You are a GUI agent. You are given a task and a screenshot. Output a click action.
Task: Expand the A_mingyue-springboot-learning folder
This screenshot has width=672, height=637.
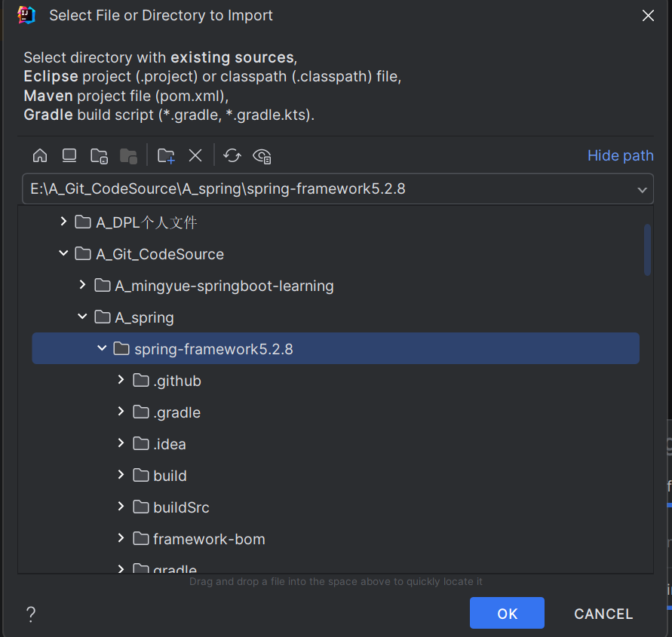pos(83,285)
